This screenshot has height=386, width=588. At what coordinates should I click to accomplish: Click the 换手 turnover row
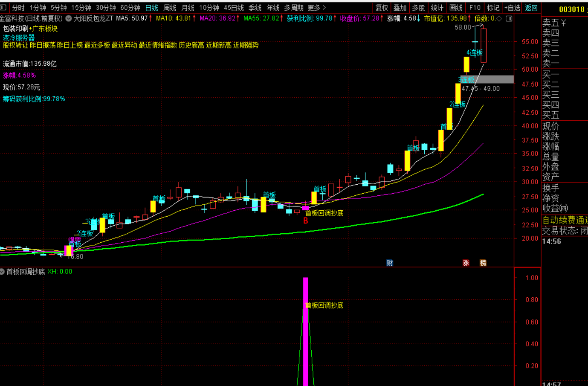click(x=565, y=188)
